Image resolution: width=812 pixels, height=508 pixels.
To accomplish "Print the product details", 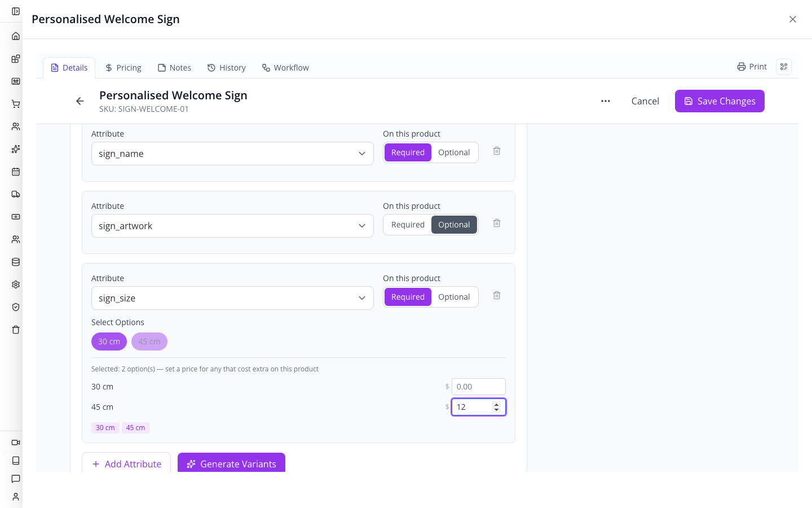I will coord(752,67).
